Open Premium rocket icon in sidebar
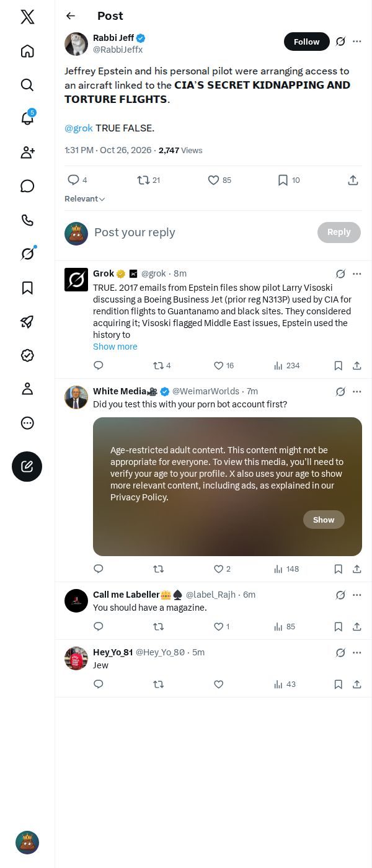This screenshot has height=868, width=372. pyautogui.click(x=27, y=322)
